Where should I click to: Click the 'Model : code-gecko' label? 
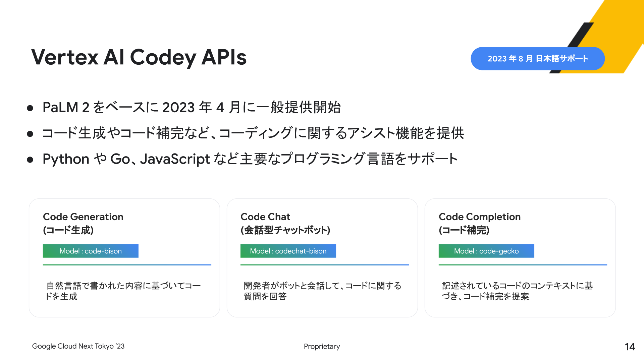[486, 251]
